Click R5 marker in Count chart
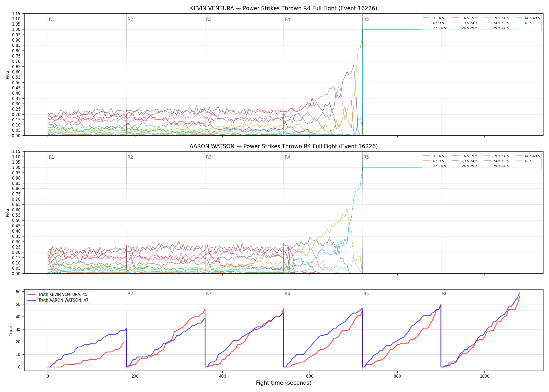 pos(366,294)
